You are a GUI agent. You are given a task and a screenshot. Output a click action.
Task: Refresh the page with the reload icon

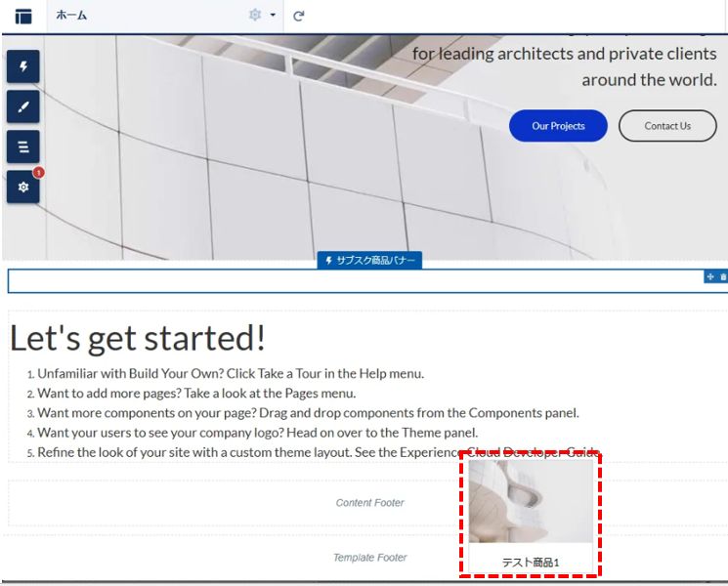pos(299,16)
